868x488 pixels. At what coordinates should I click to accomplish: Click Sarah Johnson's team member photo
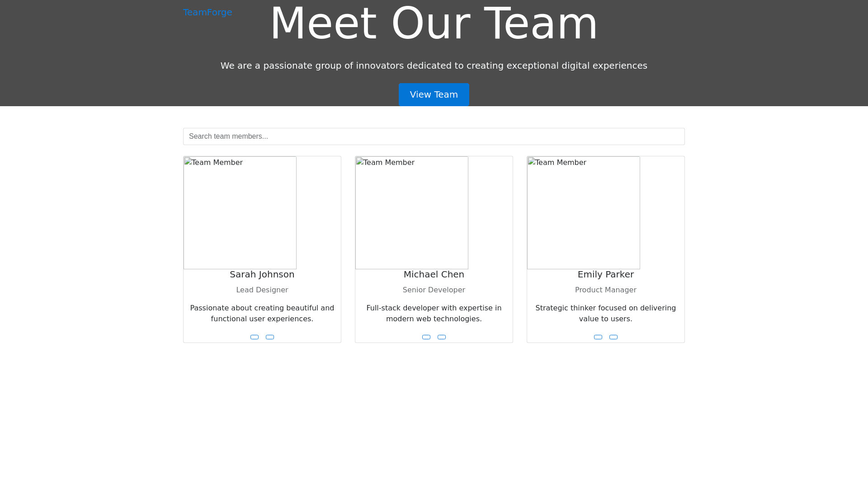240,213
